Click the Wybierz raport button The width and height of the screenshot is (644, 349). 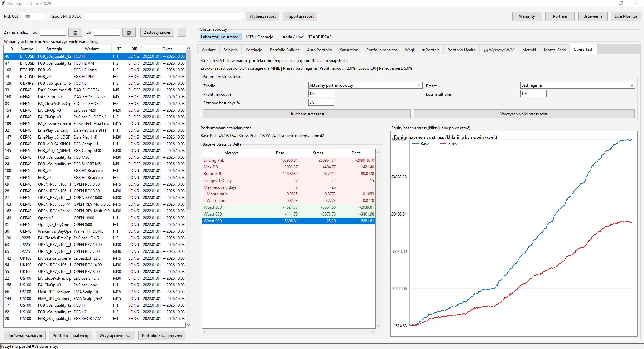pos(263,16)
